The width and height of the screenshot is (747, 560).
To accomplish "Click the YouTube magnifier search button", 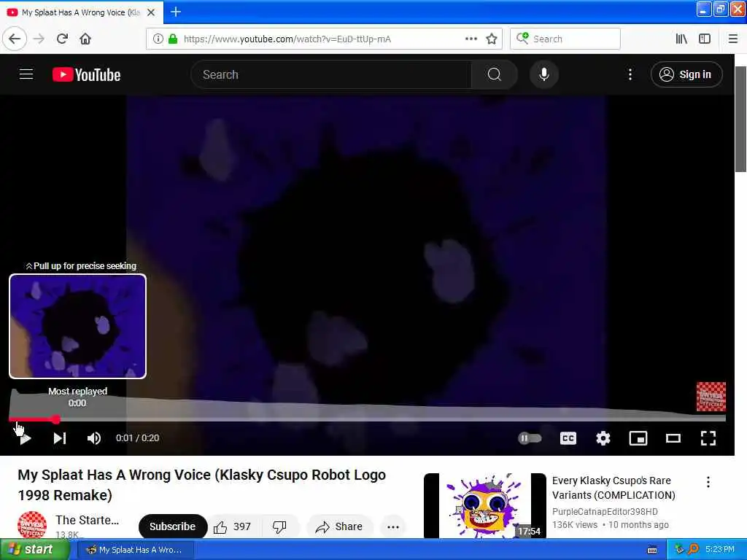I will (494, 74).
